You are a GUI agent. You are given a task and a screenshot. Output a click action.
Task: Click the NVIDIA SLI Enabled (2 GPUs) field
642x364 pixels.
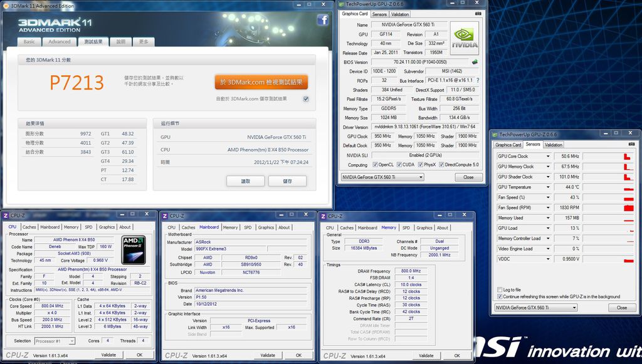[424, 155]
